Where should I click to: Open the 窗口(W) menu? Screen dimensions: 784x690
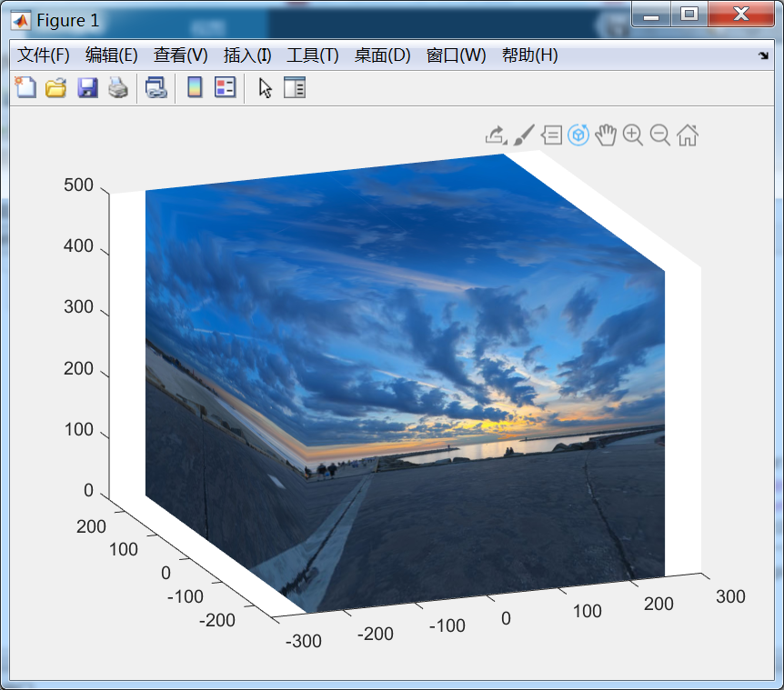pyautogui.click(x=456, y=55)
